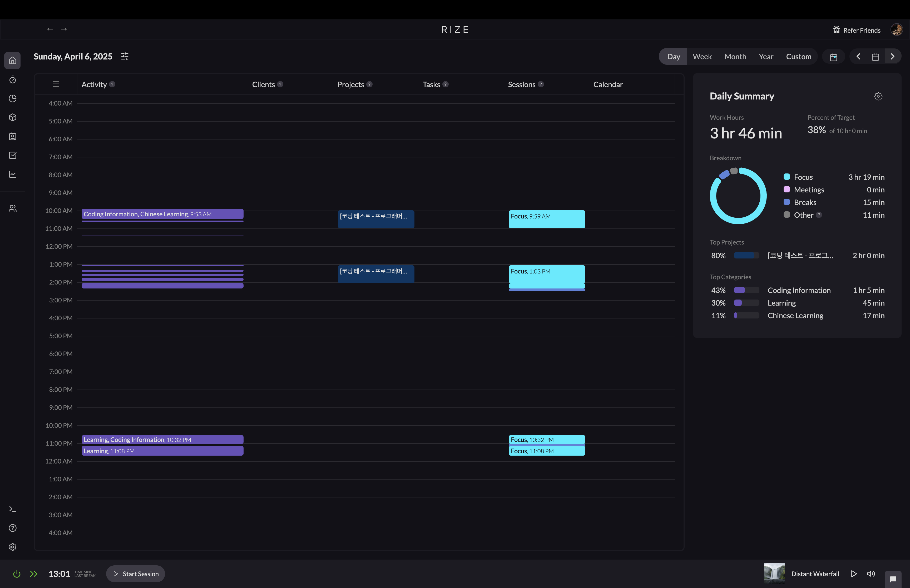Switch to the Custom range tab
The image size is (910, 588).
click(x=799, y=57)
